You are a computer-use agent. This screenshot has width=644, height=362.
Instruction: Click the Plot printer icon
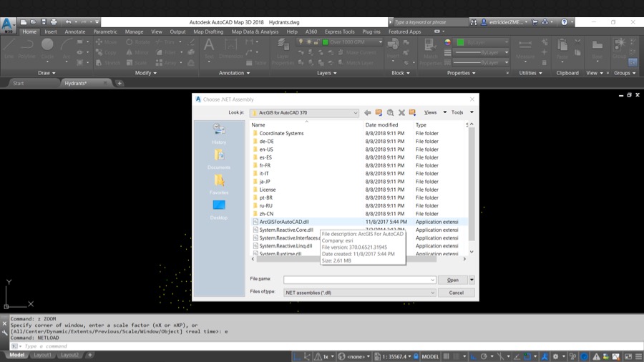tap(54, 22)
